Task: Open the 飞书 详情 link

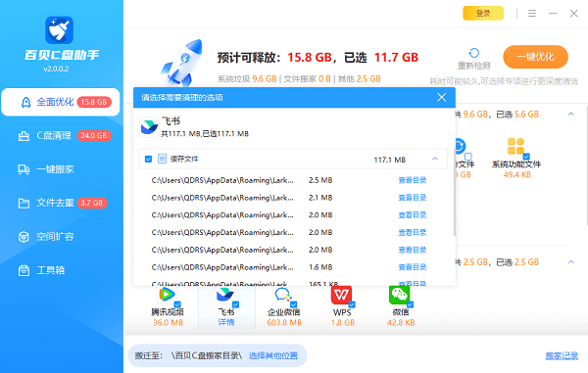Action: [226, 322]
